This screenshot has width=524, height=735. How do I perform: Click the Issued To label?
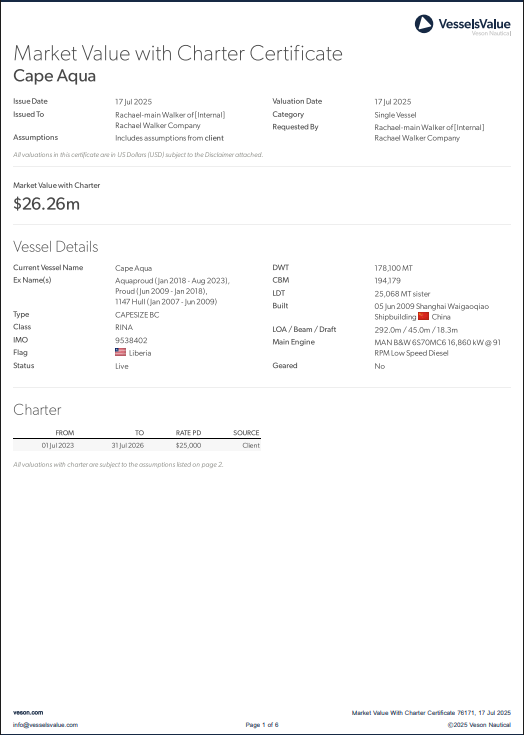coord(29,114)
